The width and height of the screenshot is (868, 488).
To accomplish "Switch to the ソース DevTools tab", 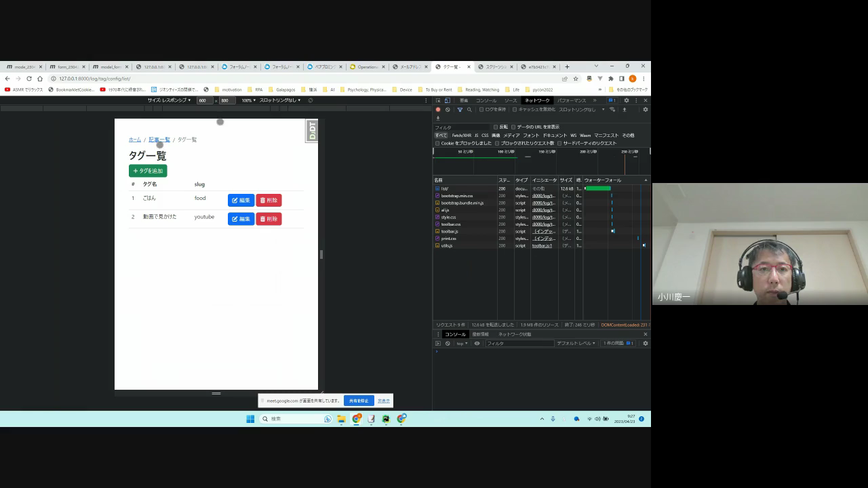I will pos(511,100).
